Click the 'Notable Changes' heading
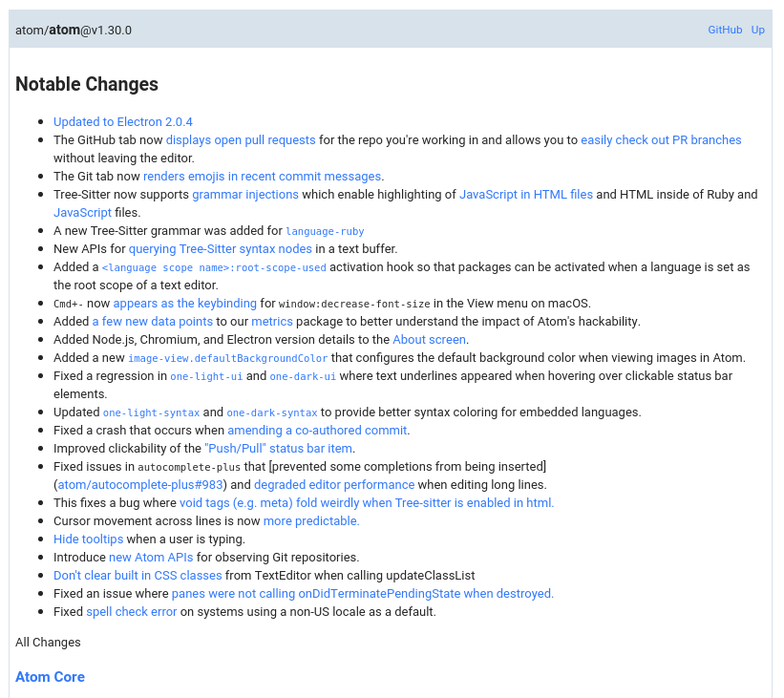 pos(87,84)
